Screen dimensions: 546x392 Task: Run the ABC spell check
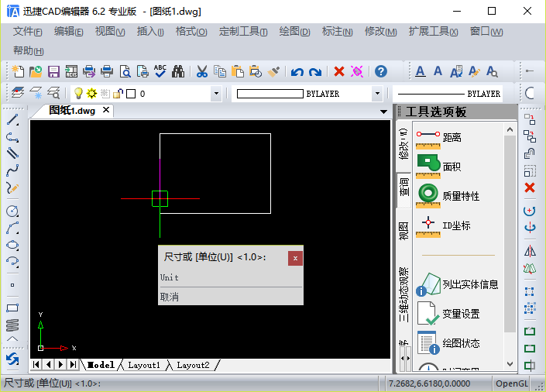(x=160, y=71)
